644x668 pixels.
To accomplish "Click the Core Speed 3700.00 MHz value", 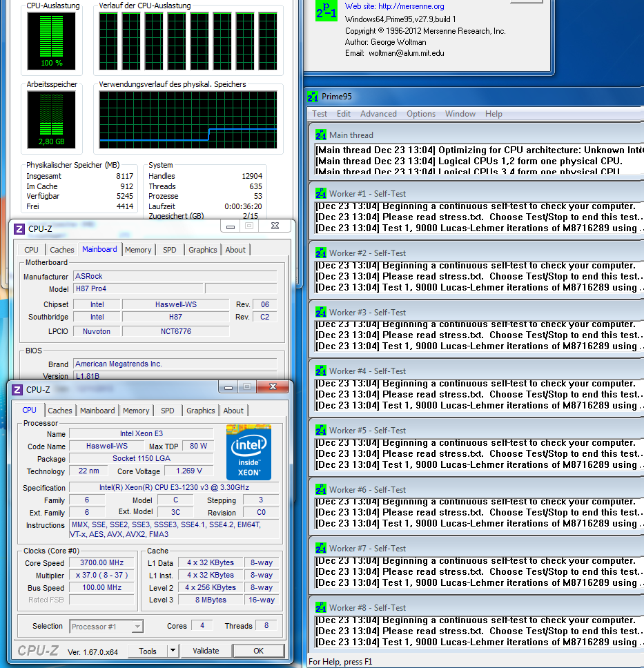I will click(x=102, y=563).
